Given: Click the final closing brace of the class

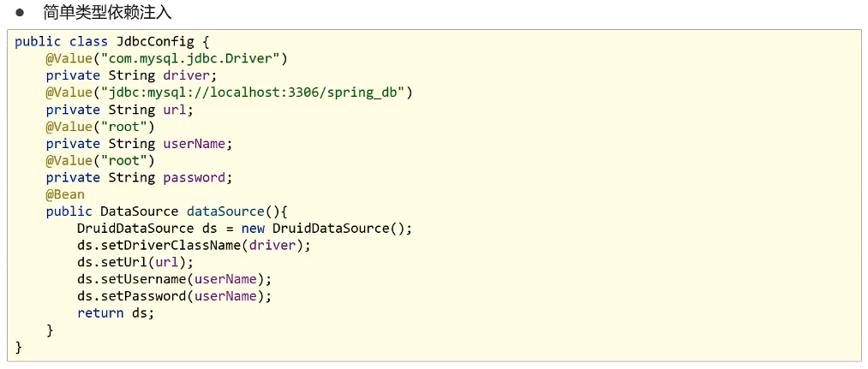Looking at the screenshot, I should point(19,347).
